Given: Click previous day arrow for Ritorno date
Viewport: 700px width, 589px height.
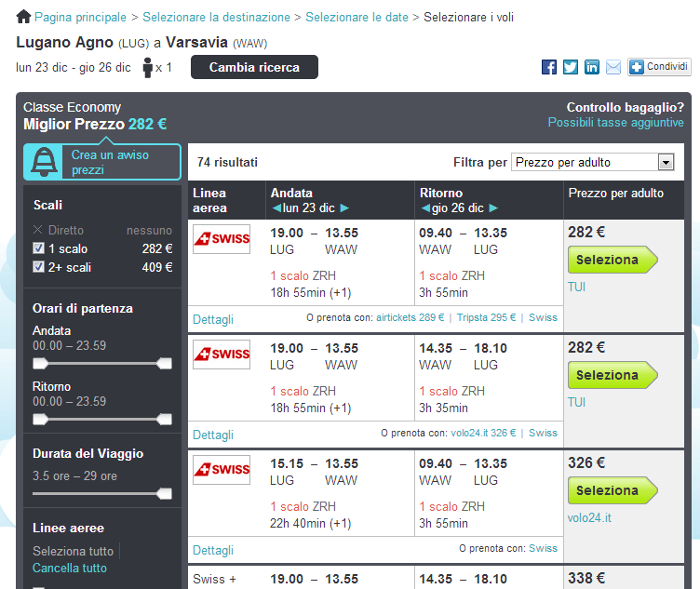Looking at the screenshot, I should [425, 208].
